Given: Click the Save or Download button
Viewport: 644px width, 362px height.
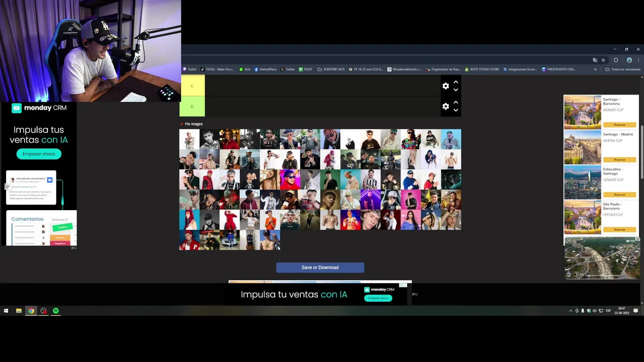Looking at the screenshot, I should pos(320,267).
